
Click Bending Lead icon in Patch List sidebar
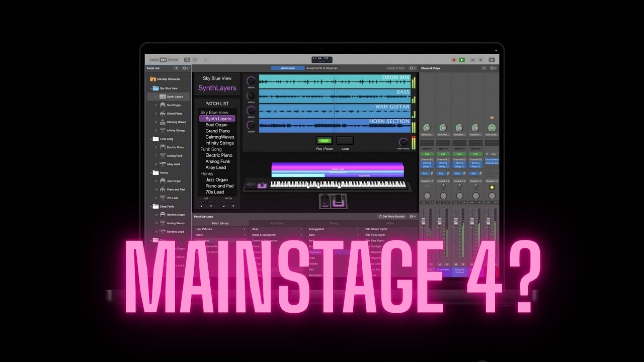[163, 232]
